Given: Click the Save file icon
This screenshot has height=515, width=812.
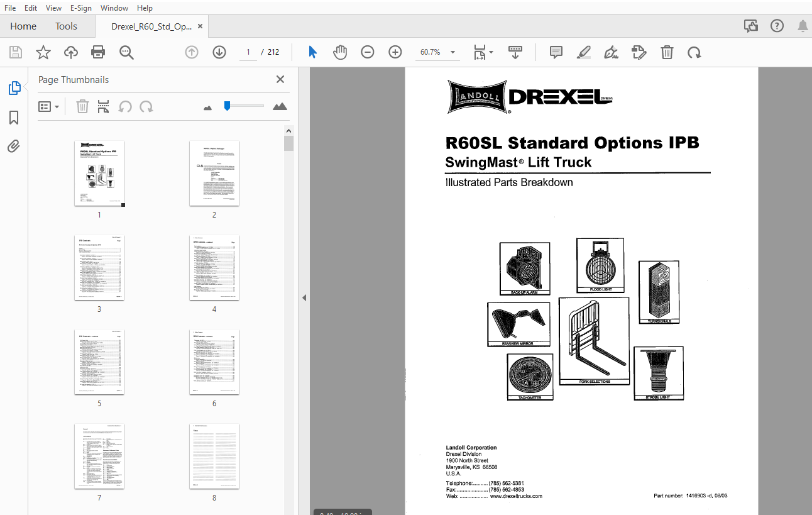Looking at the screenshot, I should point(15,52).
